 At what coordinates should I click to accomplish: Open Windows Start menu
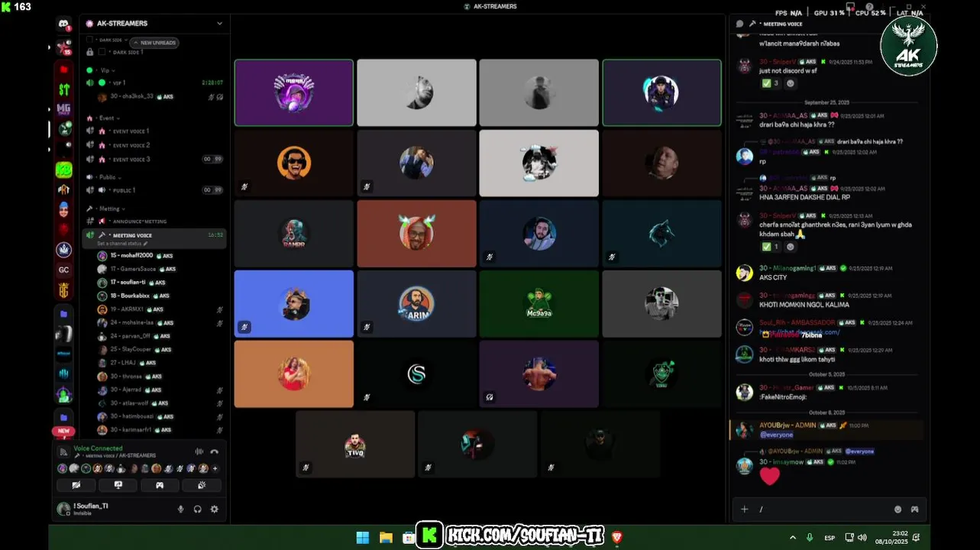pos(363,537)
